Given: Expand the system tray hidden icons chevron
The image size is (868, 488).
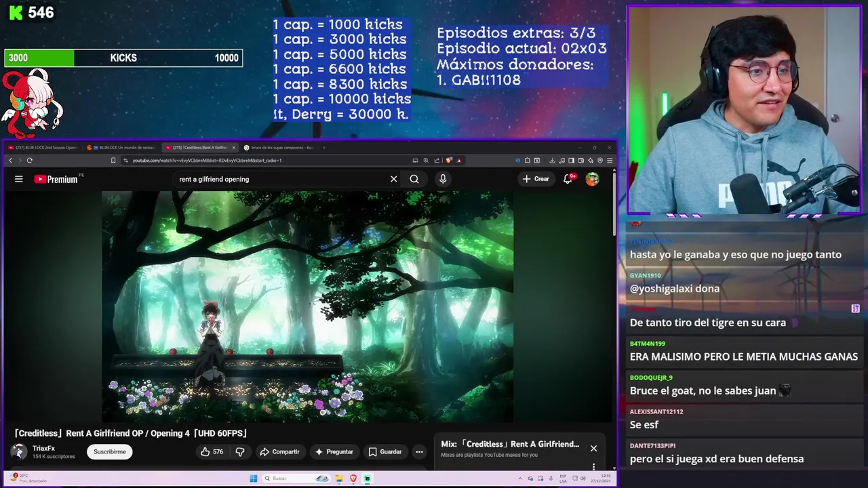Looking at the screenshot, I should 520,478.
